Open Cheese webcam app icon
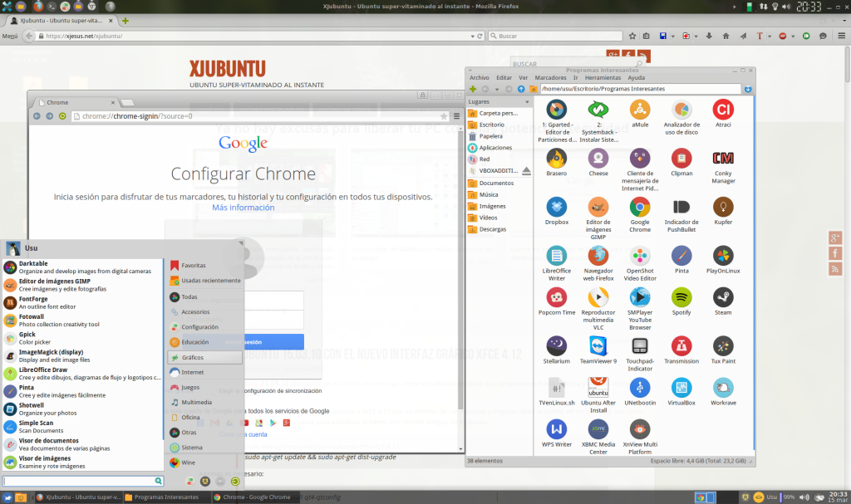 point(598,159)
